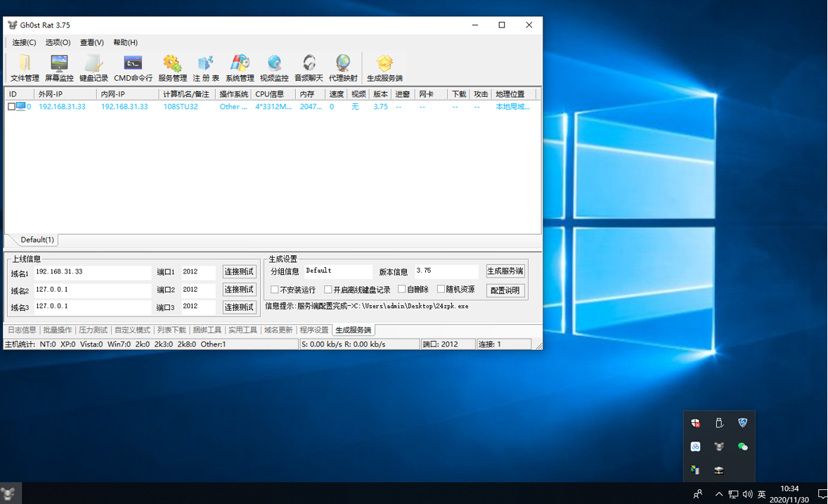828x504 pixels.
Task: Enable the 不安装运行 checkbox
Action: pyautogui.click(x=275, y=290)
